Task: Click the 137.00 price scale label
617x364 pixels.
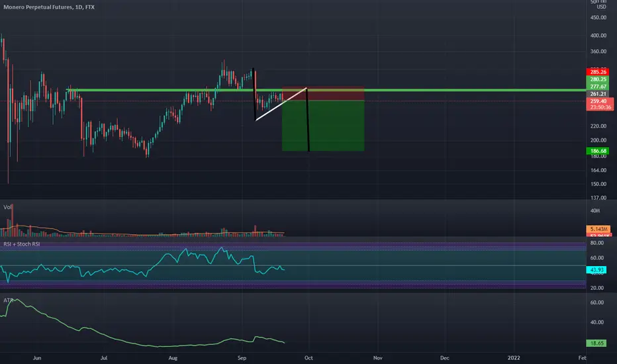Action: pyautogui.click(x=598, y=197)
